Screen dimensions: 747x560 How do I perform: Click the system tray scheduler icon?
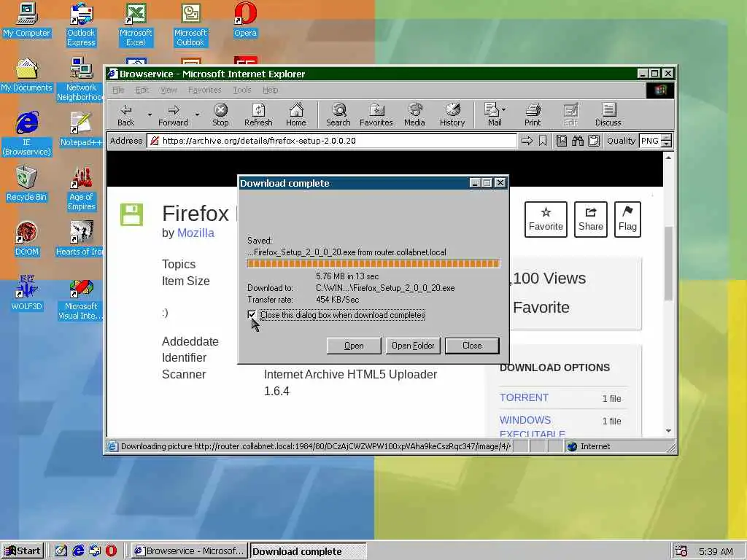point(681,551)
